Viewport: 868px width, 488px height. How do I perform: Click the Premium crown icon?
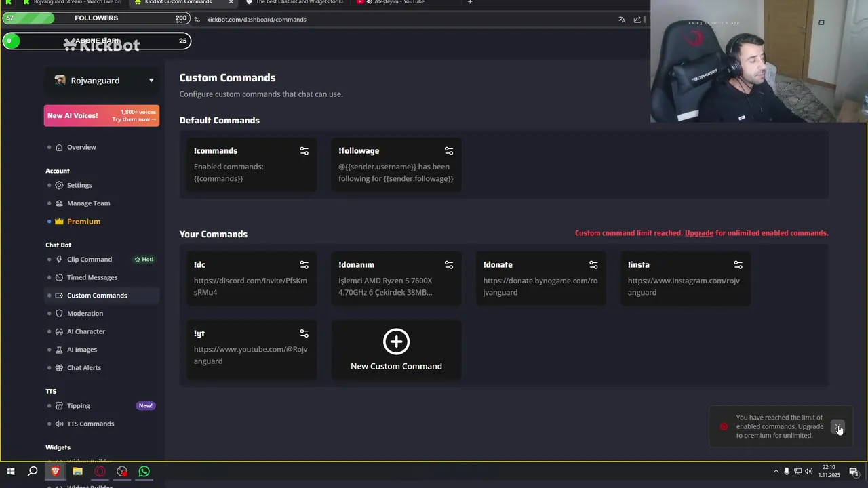pos(59,222)
